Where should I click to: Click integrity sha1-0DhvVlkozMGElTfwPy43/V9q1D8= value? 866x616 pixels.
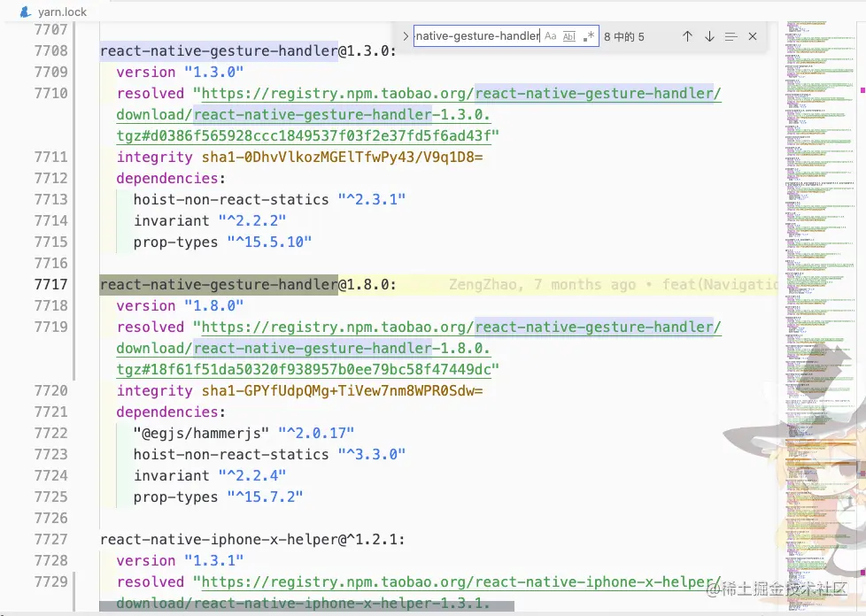342,158
